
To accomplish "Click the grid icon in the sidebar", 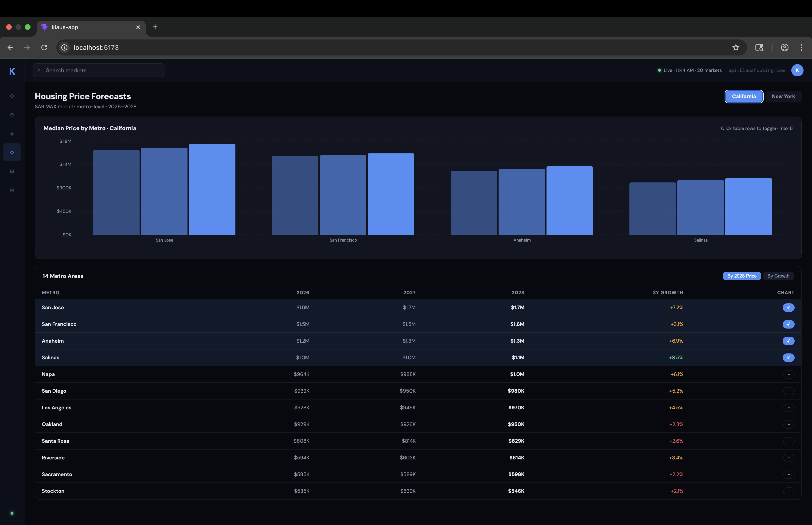I will pyautogui.click(x=12, y=172).
